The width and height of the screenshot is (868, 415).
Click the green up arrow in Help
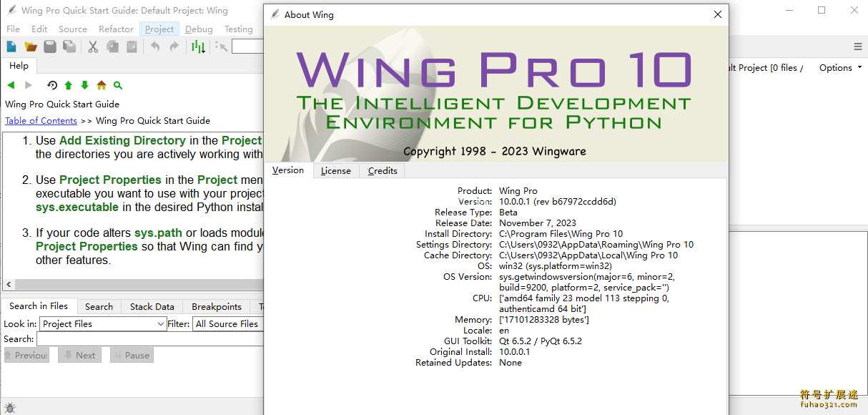pyautogui.click(x=69, y=85)
